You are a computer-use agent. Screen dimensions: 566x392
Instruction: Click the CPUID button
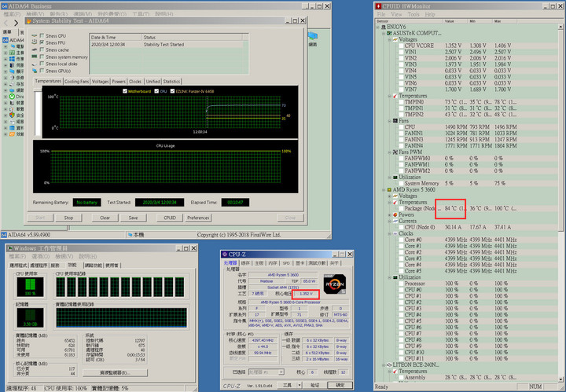point(170,218)
